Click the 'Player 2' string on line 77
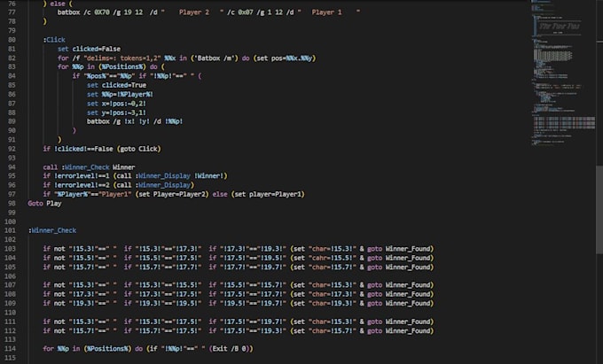This screenshot has width=603, height=364. click(x=194, y=12)
